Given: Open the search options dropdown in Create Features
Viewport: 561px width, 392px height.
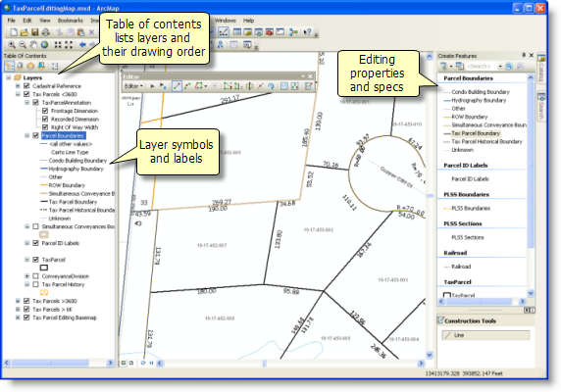Looking at the screenshot, I should tap(500, 66).
